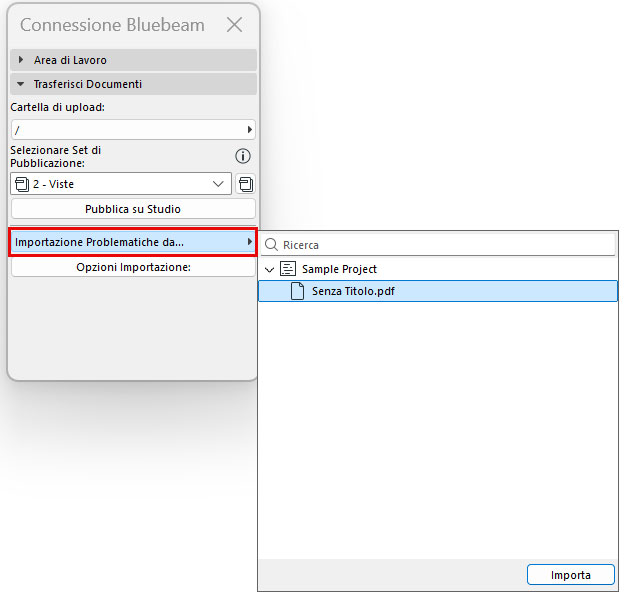
Task: Click the Selezionare Set di Pubblicazione label
Action: tap(56, 156)
